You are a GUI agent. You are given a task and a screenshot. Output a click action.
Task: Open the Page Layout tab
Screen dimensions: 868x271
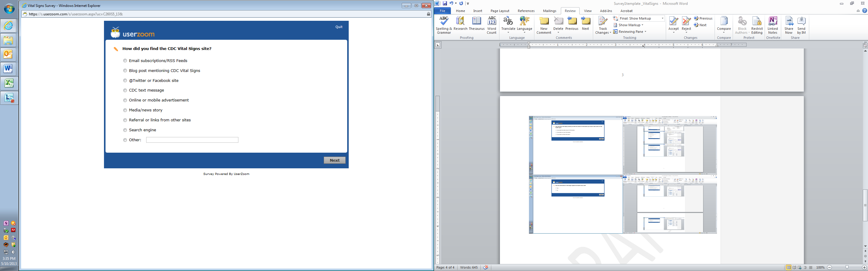[x=500, y=11]
